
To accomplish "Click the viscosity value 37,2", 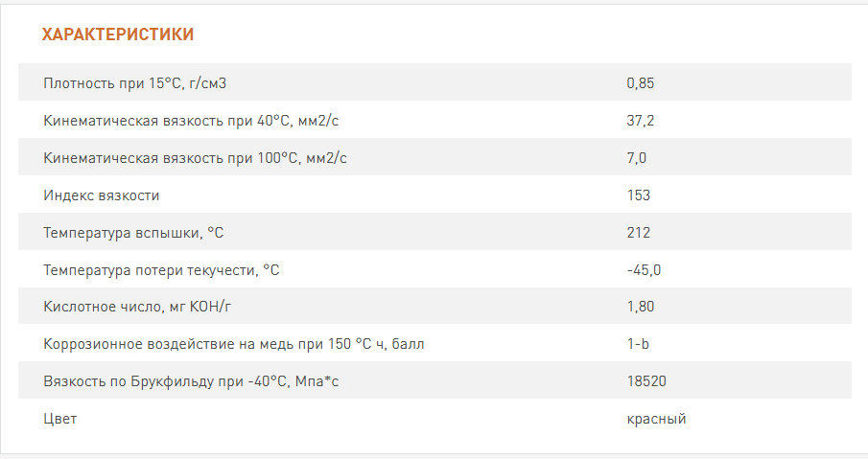I will coord(641,121).
